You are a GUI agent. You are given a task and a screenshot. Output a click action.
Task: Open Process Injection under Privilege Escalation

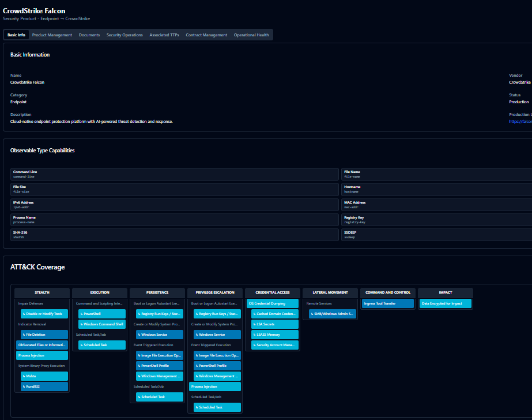[215, 387]
